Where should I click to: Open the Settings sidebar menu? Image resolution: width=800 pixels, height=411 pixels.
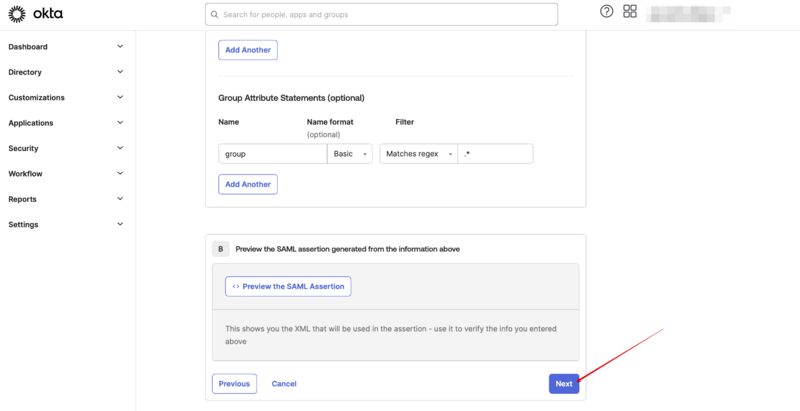coord(24,224)
